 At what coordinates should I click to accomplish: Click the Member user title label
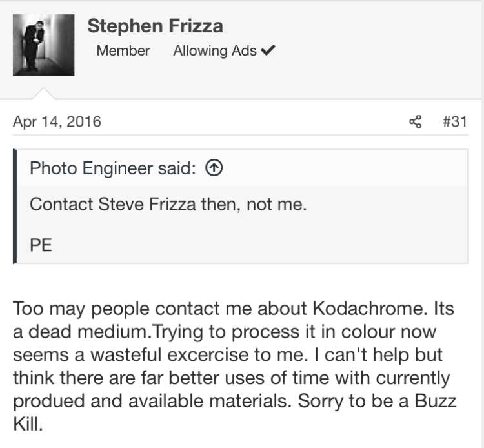(x=123, y=51)
